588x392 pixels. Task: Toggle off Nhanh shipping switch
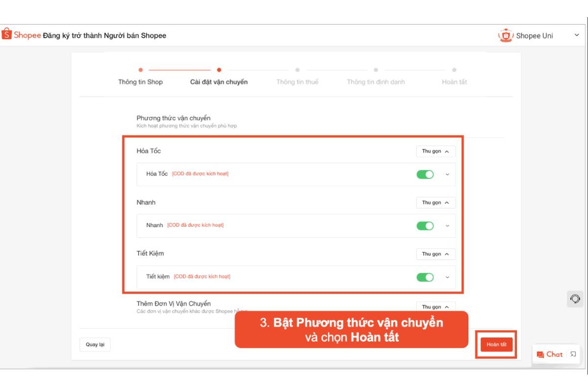[x=425, y=226]
